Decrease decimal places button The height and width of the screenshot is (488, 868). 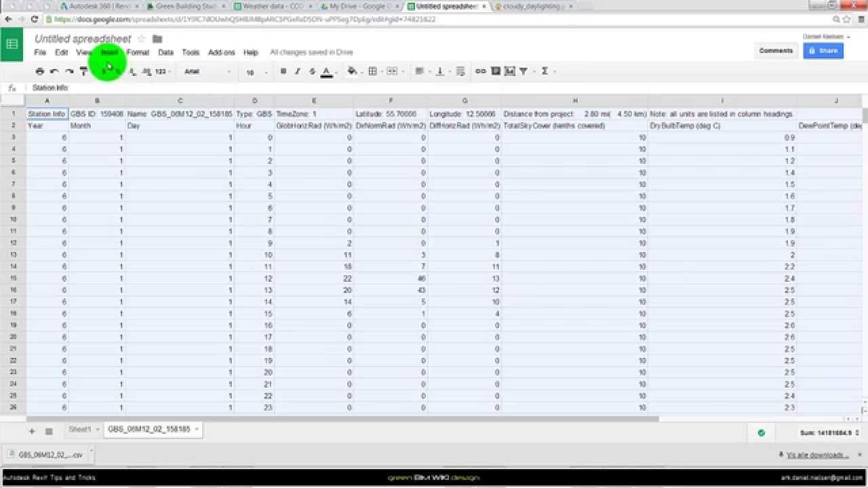[x=133, y=71]
